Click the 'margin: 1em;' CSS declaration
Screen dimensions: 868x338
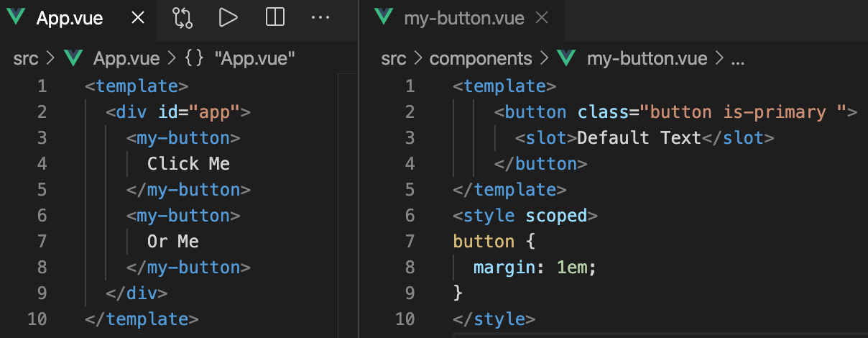pos(535,268)
